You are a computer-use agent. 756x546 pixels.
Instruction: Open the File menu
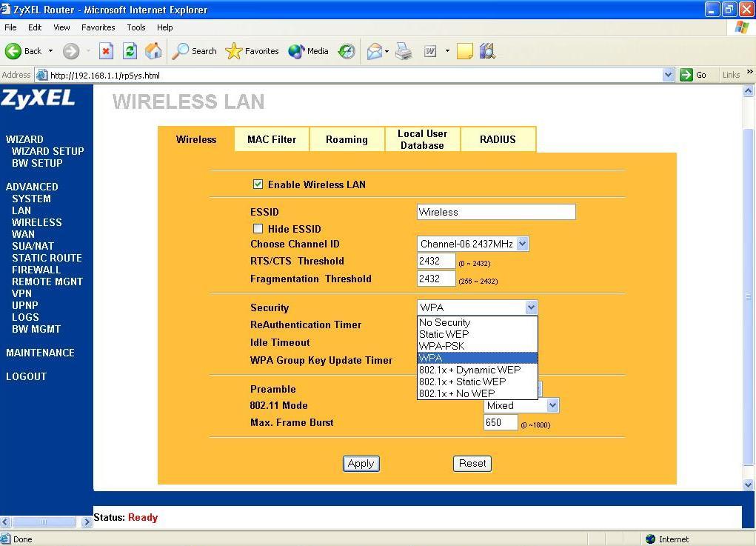[x=10, y=27]
